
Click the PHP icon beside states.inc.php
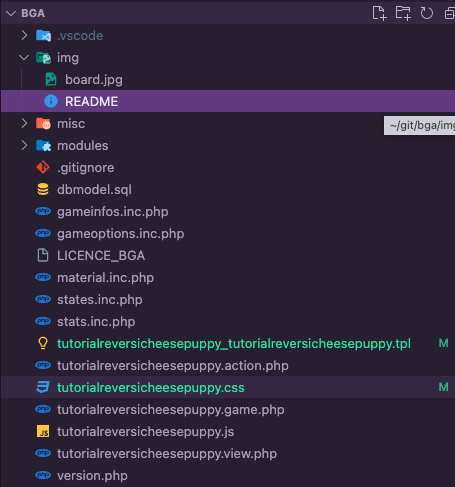[x=43, y=299]
